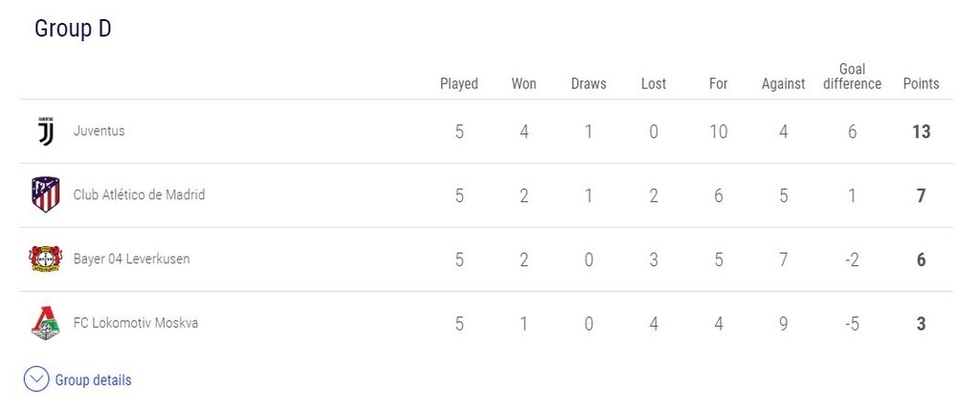
Task: Open Bayer 04 Leverkusen team page
Action: tap(131, 259)
